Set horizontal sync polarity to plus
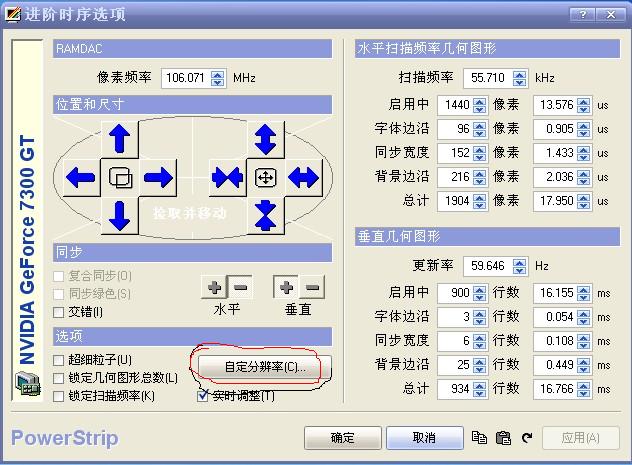632x465 pixels. tap(214, 287)
